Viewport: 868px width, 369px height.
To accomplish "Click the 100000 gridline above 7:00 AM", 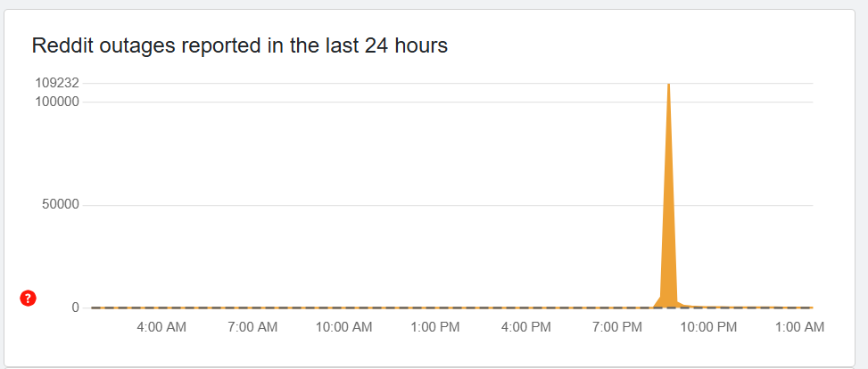I will (x=252, y=102).
